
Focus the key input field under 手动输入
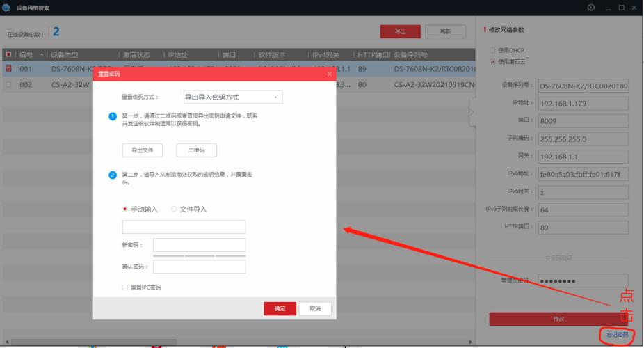[184, 227]
